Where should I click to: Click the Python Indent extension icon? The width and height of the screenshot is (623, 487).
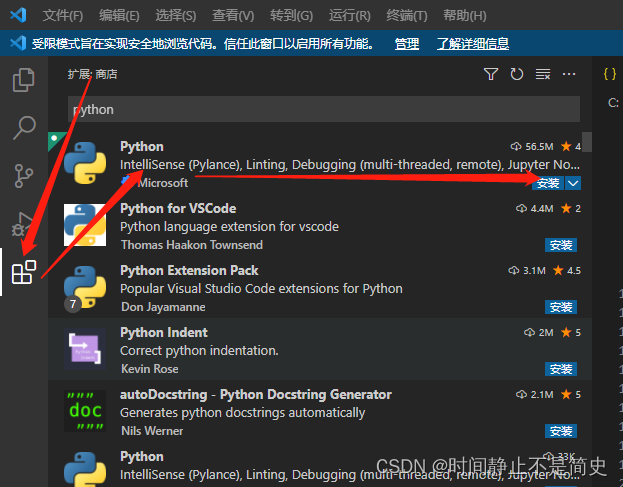85,349
